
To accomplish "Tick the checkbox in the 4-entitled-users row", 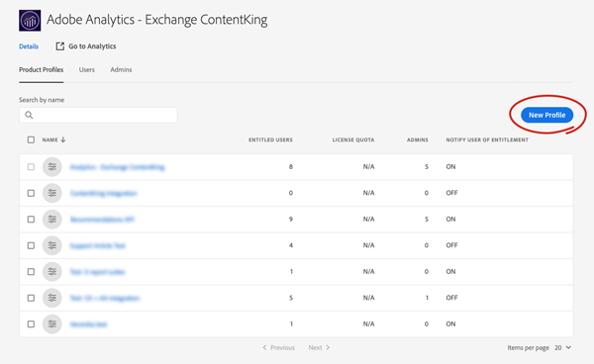I will point(31,245).
